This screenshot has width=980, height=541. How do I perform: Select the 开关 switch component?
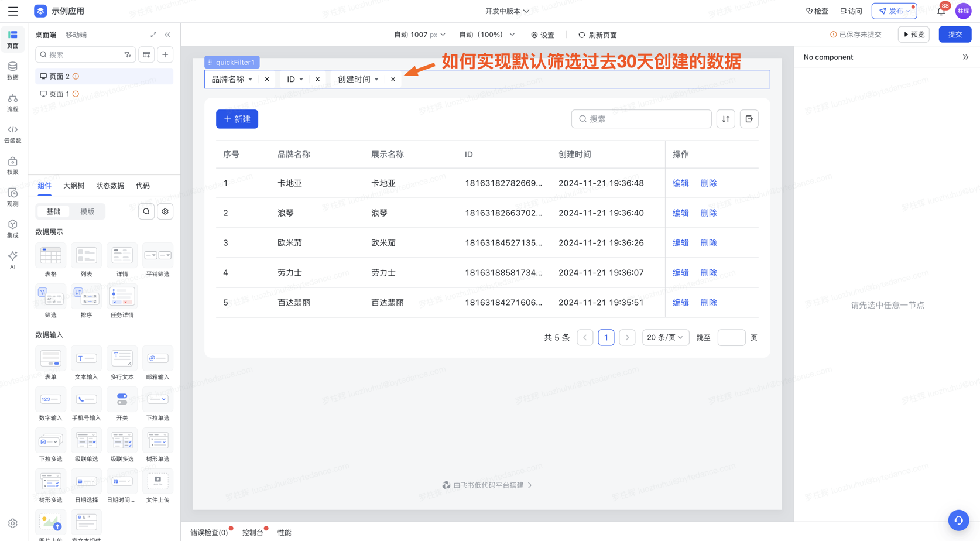click(x=122, y=405)
